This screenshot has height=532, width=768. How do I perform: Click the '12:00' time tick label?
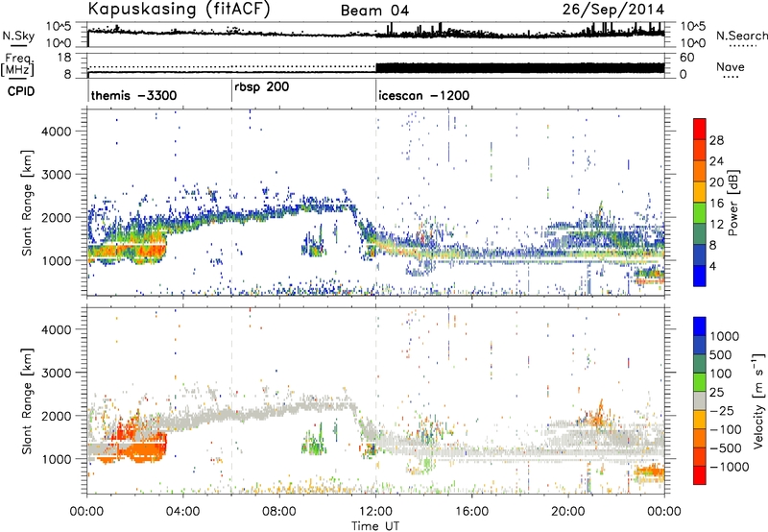(x=375, y=512)
